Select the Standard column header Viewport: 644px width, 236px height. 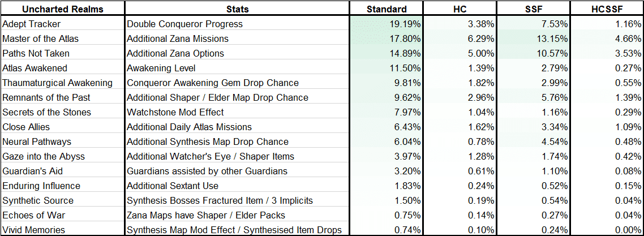coord(386,8)
